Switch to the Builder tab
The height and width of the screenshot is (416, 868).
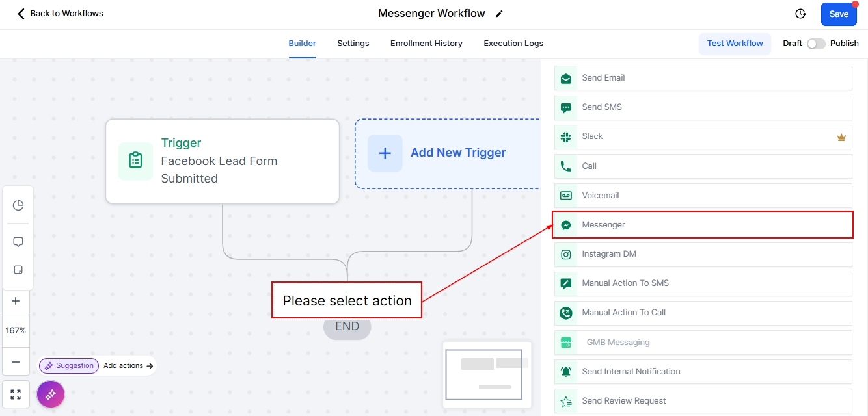(302, 44)
